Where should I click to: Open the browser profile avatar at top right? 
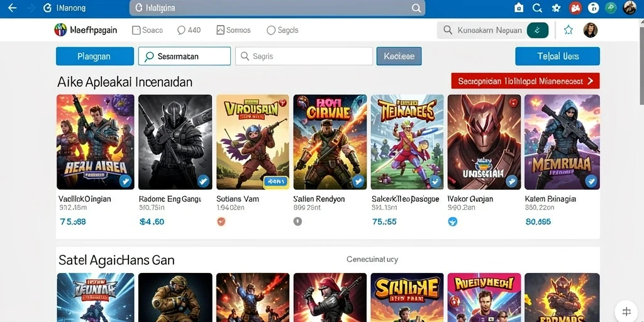(x=629, y=8)
